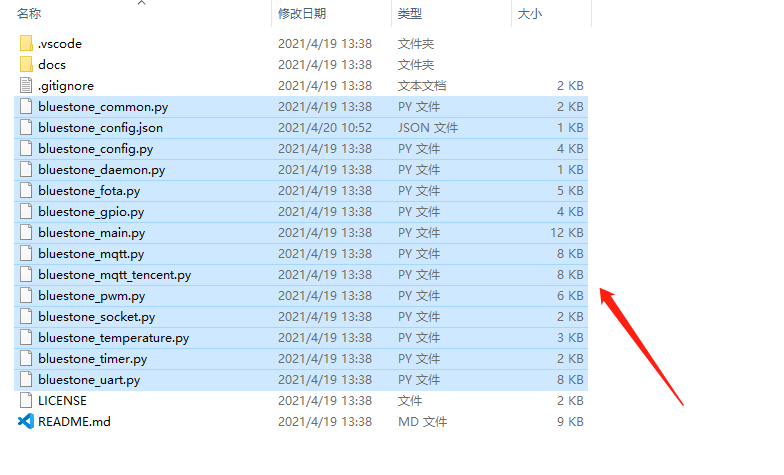Viewport: 784px width, 475px height.
Task: Click the .vscode folder icon
Action: pos(26,44)
